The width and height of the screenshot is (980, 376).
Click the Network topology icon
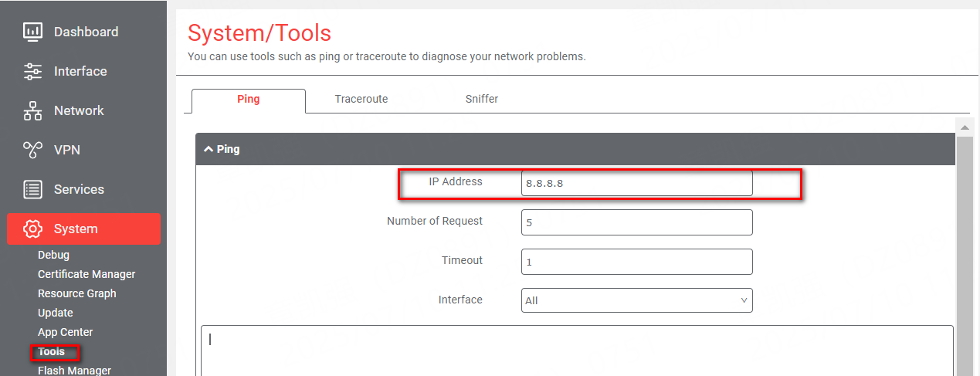[32, 110]
